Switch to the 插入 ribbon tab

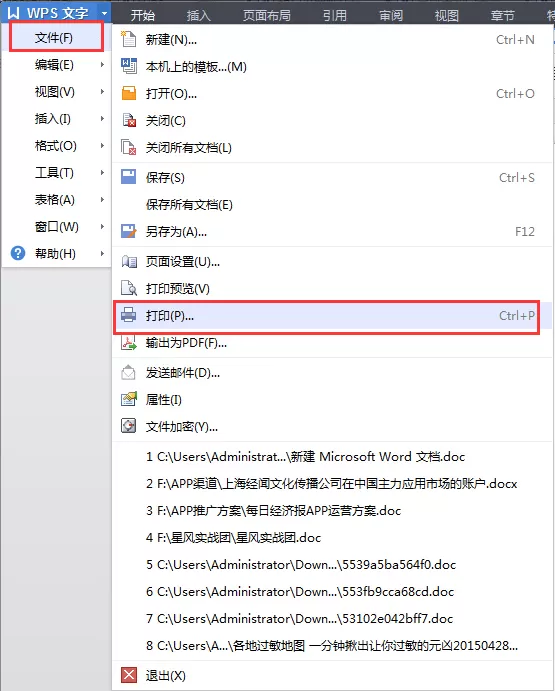pos(198,15)
